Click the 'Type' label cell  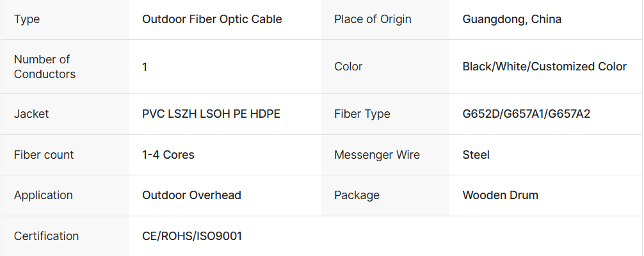[x=27, y=19]
